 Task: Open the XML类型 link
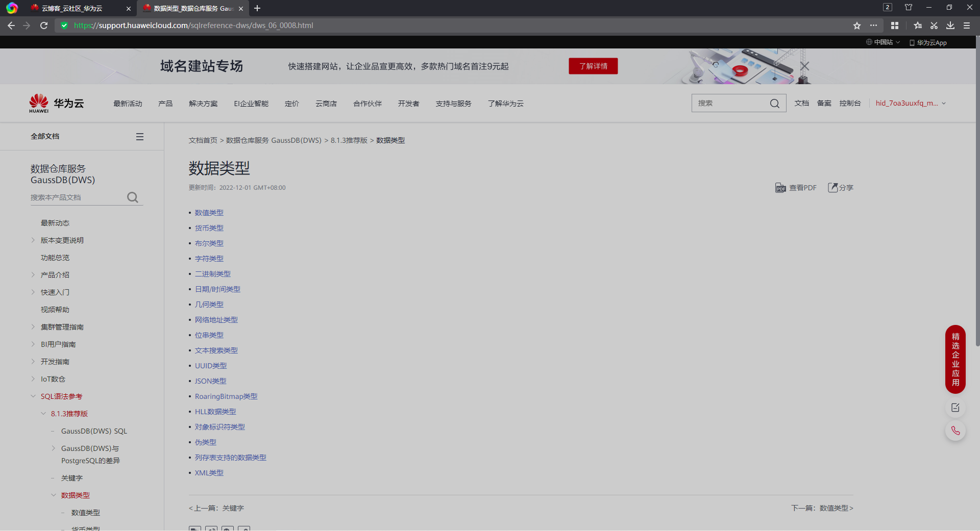209,473
